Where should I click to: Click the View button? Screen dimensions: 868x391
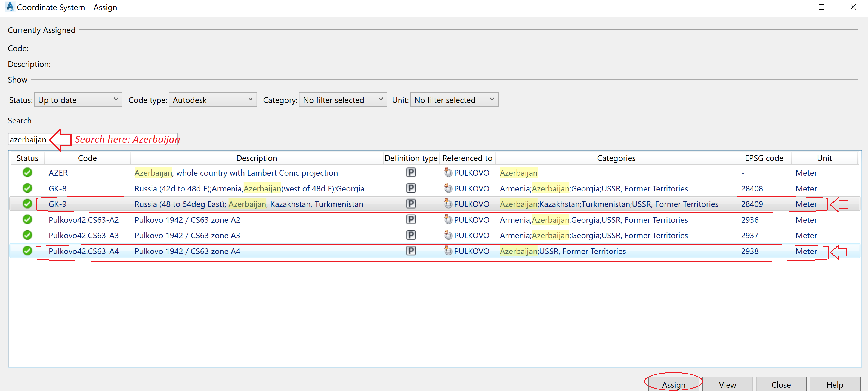click(x=727, y=384)
